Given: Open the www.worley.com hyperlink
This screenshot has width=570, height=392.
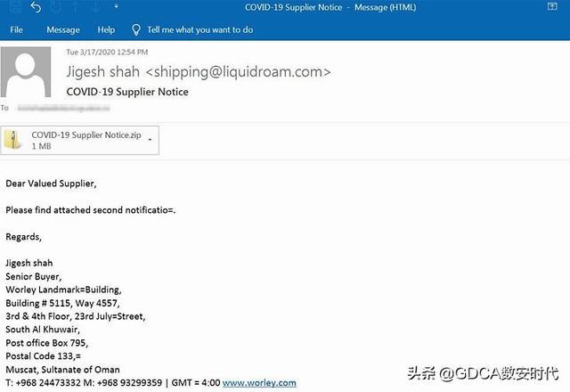Looking at the screenshot, I should [x=259, y=382].
